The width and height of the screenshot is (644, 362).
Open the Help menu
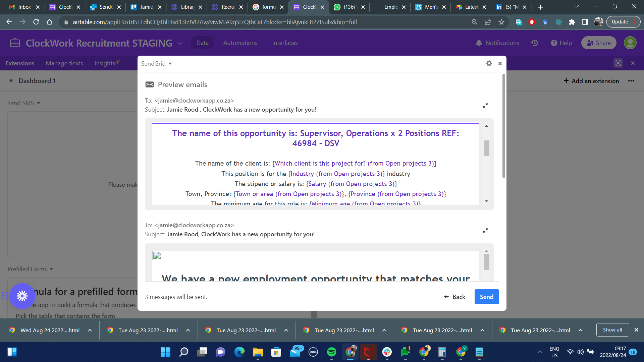(561, 43)
